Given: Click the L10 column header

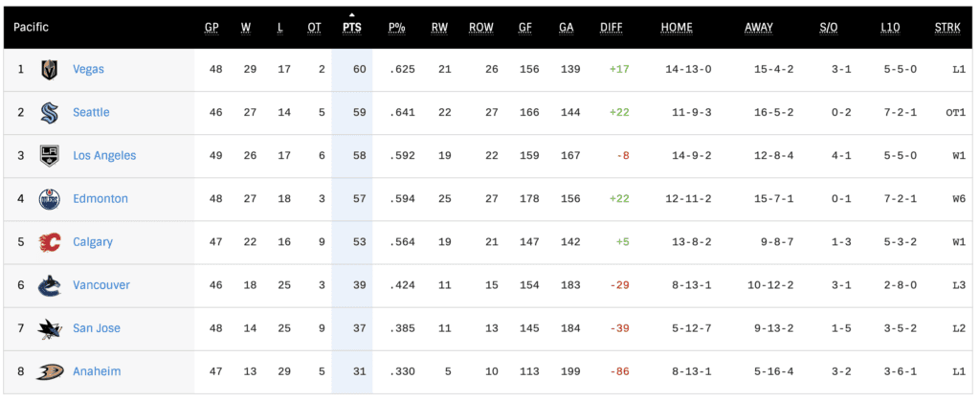Looking at the screenshot, I should [x=890, y=28].
